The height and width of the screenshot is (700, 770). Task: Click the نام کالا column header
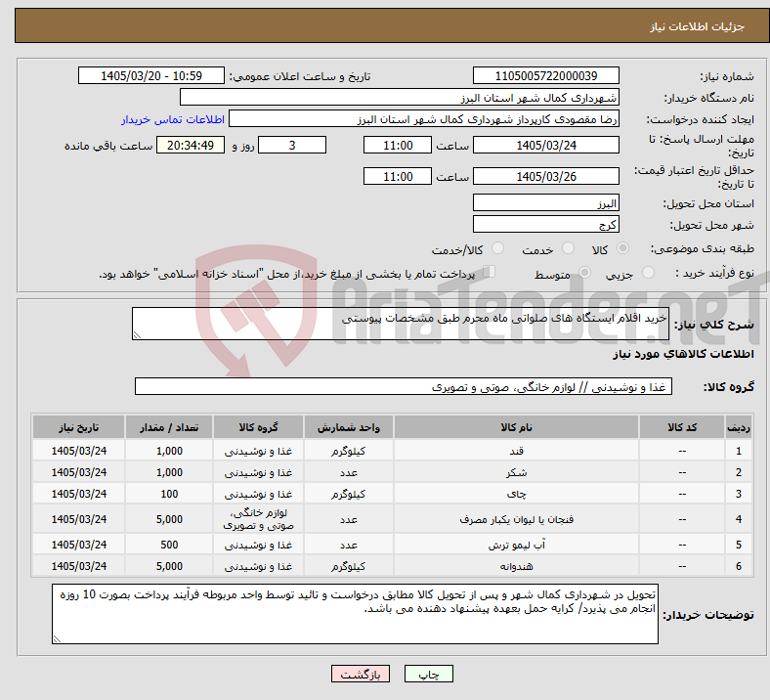[x=516, y=427]
